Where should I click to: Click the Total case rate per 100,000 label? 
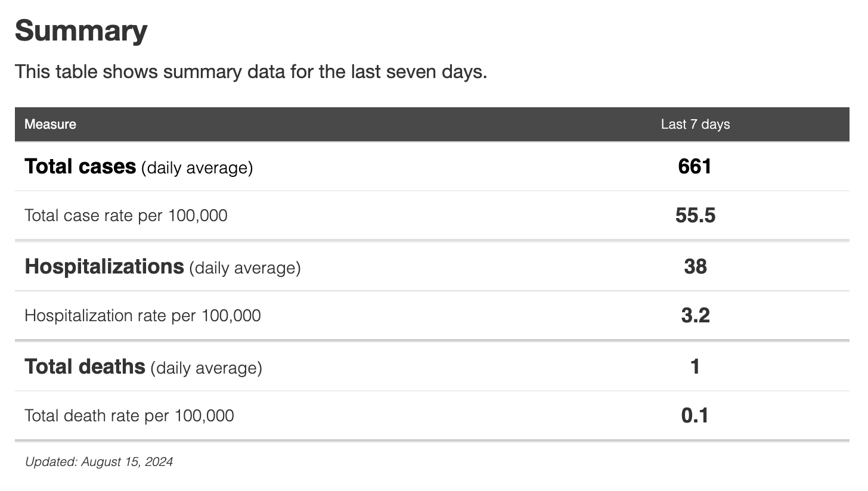point(126,215)
